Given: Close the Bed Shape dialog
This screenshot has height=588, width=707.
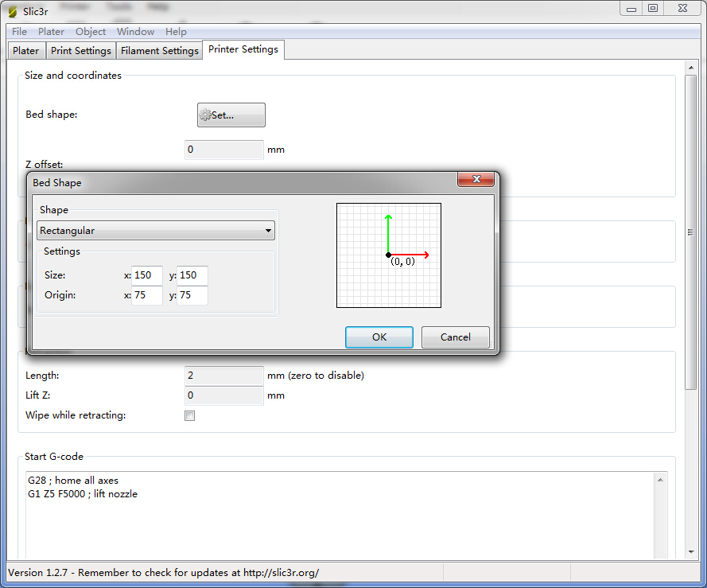Looking at the screenshot, I should (x=476, y=179).
